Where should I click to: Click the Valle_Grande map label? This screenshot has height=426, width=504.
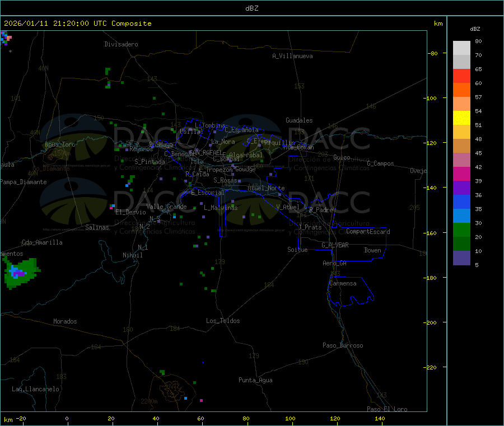(166, 207)
